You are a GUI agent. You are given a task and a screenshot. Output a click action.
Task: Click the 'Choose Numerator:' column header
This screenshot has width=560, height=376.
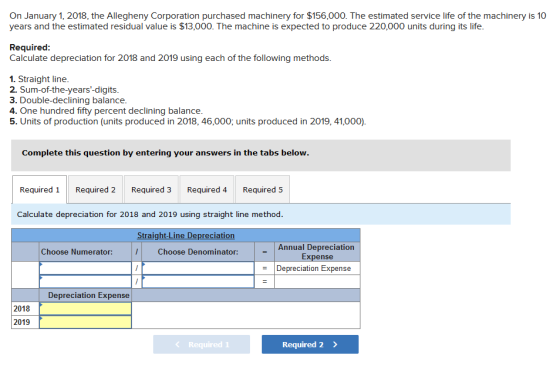(x=76, y=252)
